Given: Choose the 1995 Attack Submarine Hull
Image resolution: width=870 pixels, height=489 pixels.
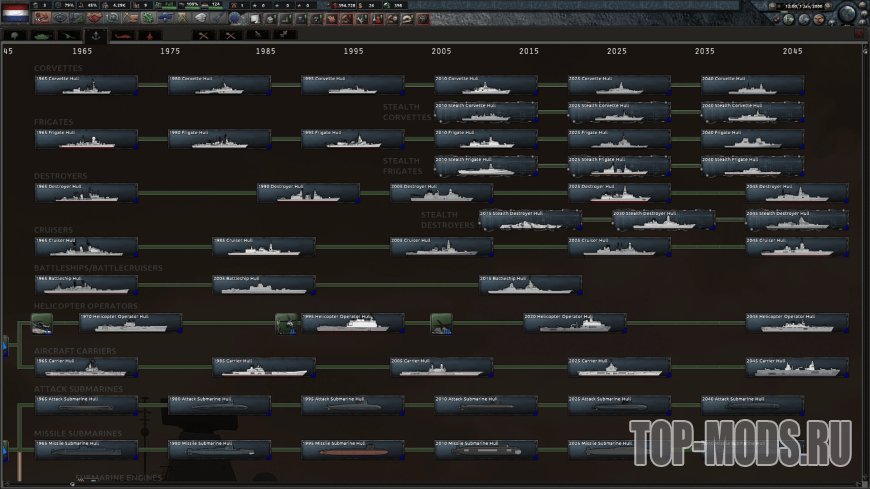Looking at the screenshot, I should coord(353,405).
